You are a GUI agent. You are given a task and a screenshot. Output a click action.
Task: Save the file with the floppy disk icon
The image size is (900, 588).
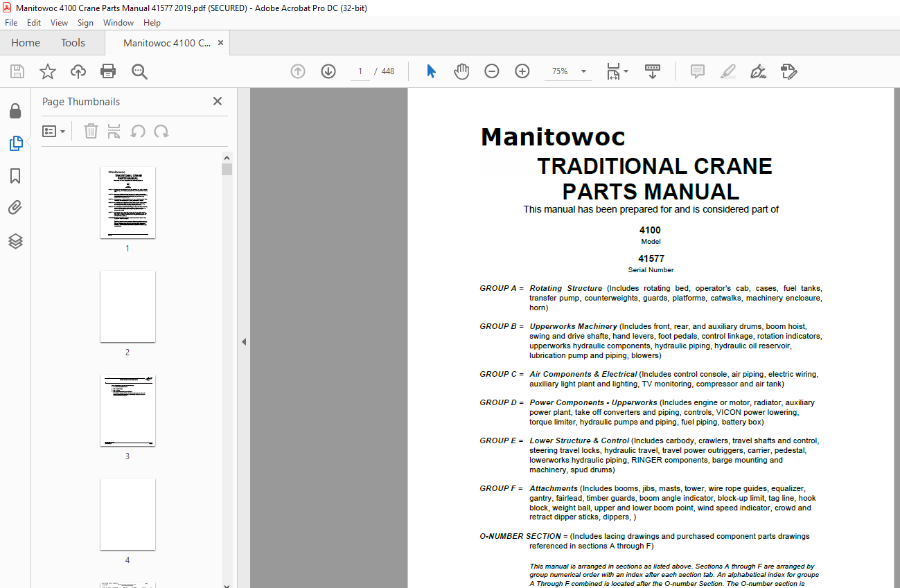pyautogui.click(x=17, y=71)
